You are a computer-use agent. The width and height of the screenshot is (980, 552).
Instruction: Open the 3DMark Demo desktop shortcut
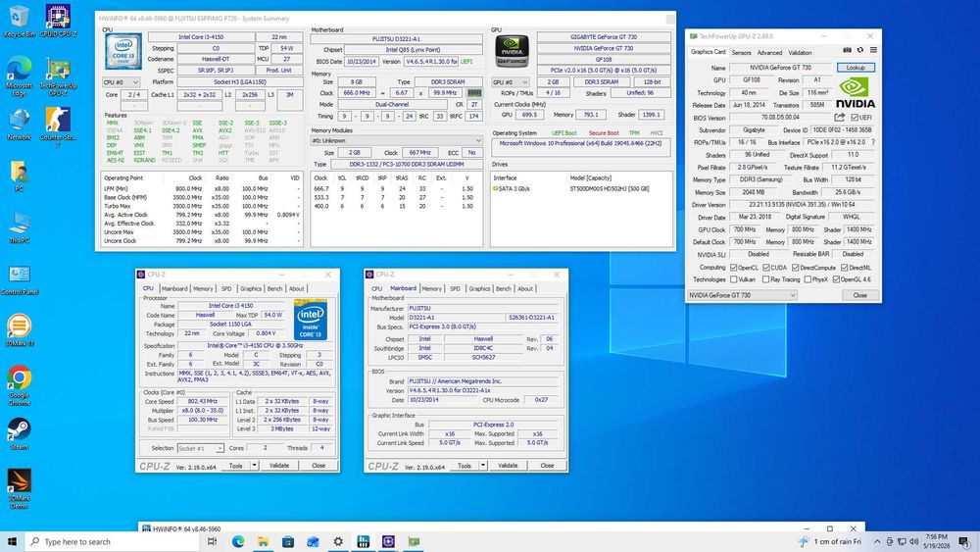(19, 489)
